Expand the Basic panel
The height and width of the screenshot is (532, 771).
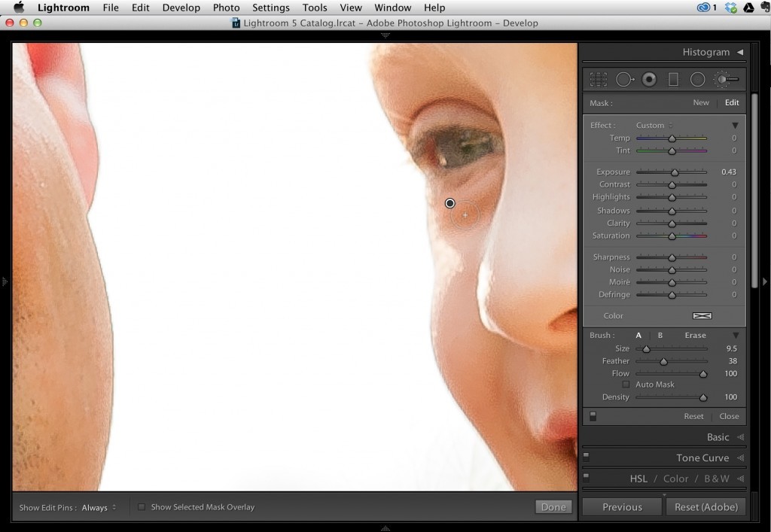click(741, 437)
